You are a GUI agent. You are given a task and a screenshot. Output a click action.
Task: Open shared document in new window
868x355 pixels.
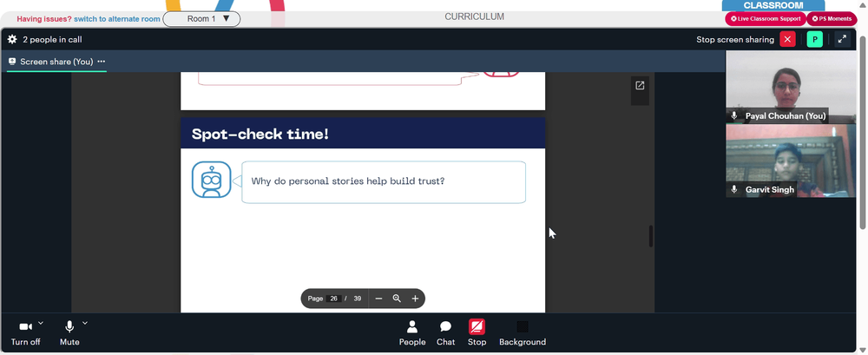[x=640, y=85]
